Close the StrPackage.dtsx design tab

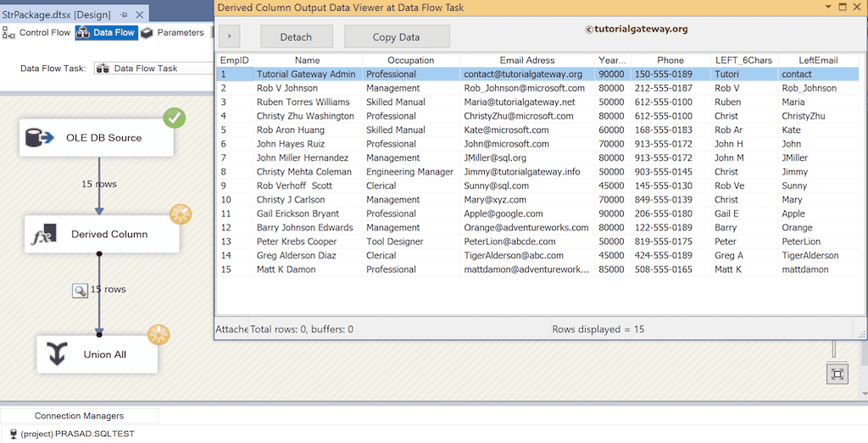pos(140,15)
